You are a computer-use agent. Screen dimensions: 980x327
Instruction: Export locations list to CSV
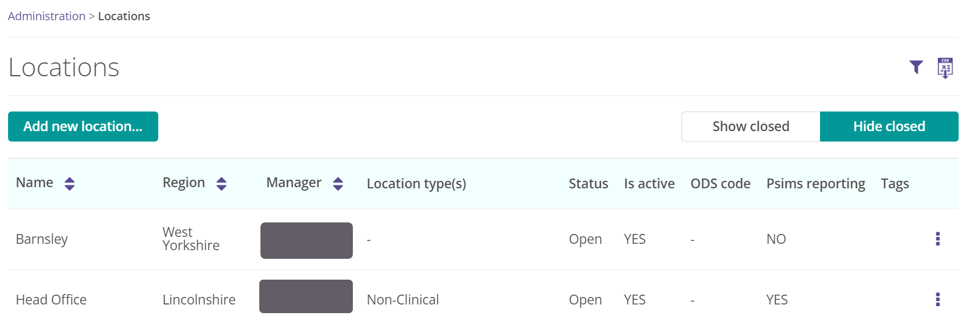945,68
